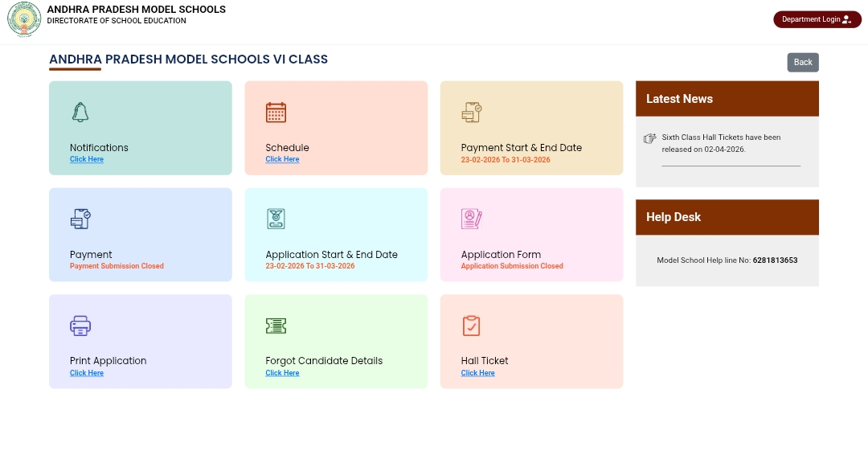Click the Forgot Candidate Details ticket icon
Image resolution: width=868 pixels, height=455 pixels.
click(x=276, y=326)
